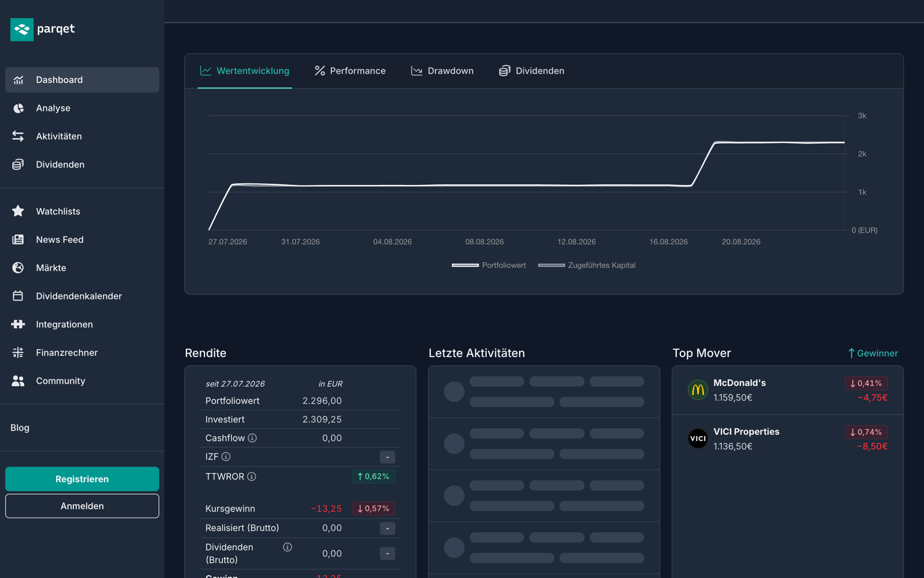Screen dimensions: 924x578
Task: Click the VICI Properties logo icon
Action: tap(698, 439)
